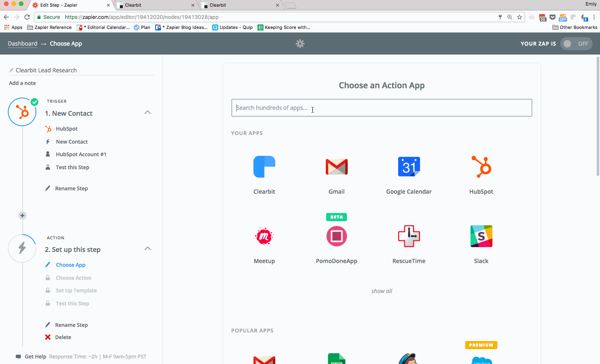Choose the Gmail icon under Popular Apps
The height and width of the screenshot is (364, 600).
coord(264,360)
